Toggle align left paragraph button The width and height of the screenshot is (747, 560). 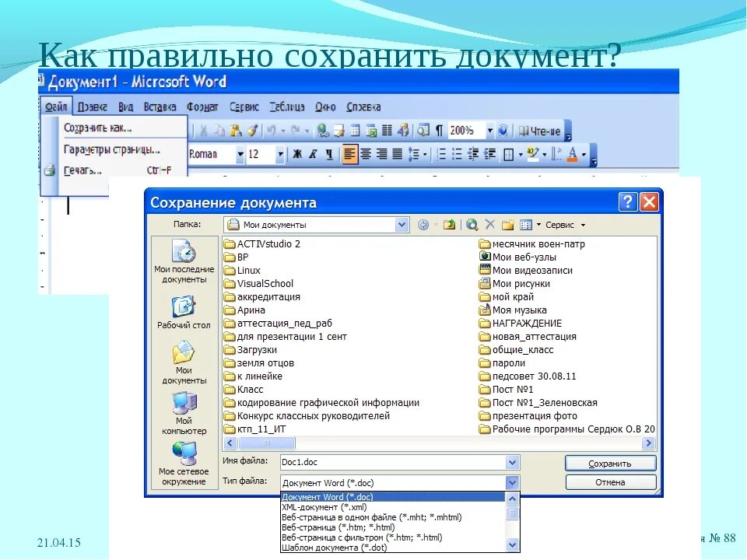[x=349, y=154]
